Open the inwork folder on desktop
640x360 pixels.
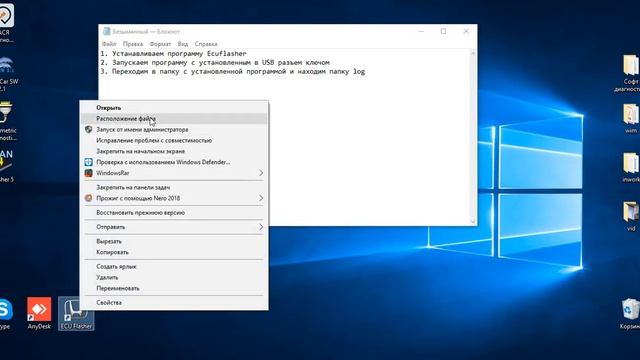click(x=631, y=167)
